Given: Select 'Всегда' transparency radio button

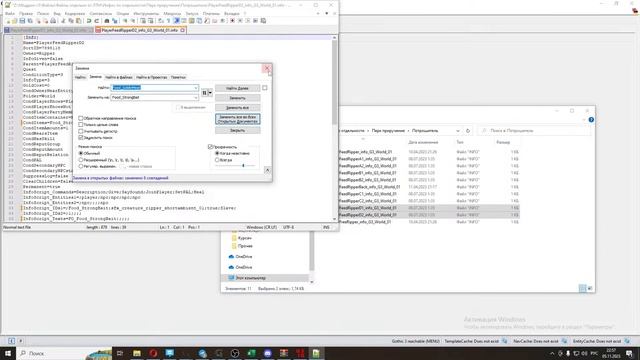Looking at the screenshot, I should 217,160.
